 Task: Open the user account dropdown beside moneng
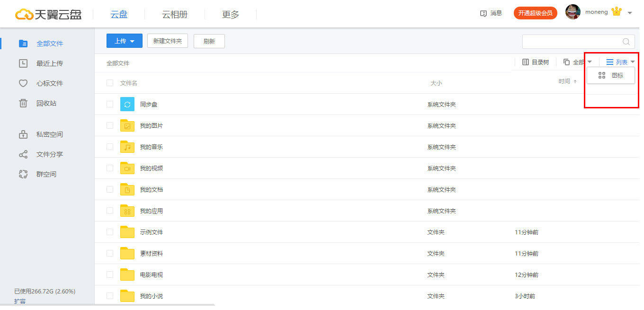[x=630, y=12]
